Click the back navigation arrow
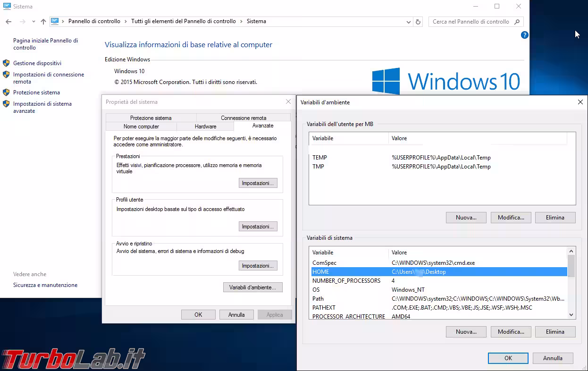588x371 pixels. (8, 22)
